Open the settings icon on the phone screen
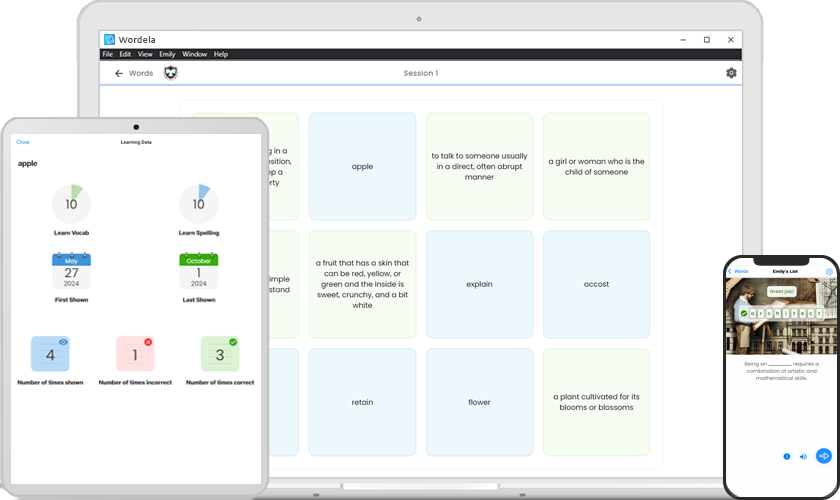 tap(829, 272)
